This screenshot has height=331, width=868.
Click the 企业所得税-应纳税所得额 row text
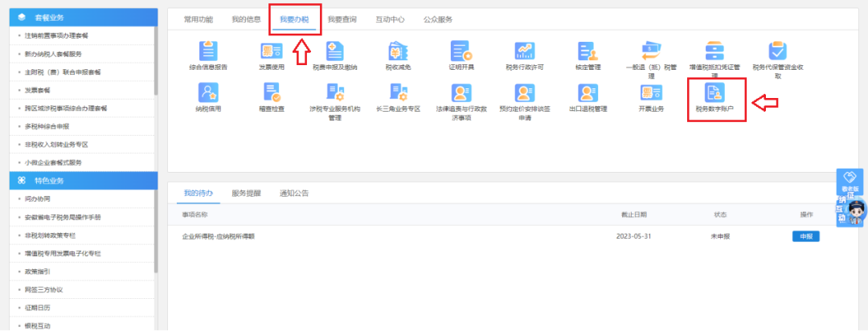click(219, 236)
